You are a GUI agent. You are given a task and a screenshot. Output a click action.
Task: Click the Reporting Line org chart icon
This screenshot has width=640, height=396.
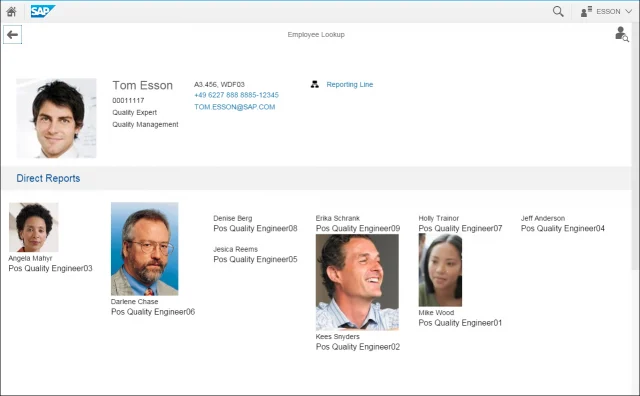315,85
